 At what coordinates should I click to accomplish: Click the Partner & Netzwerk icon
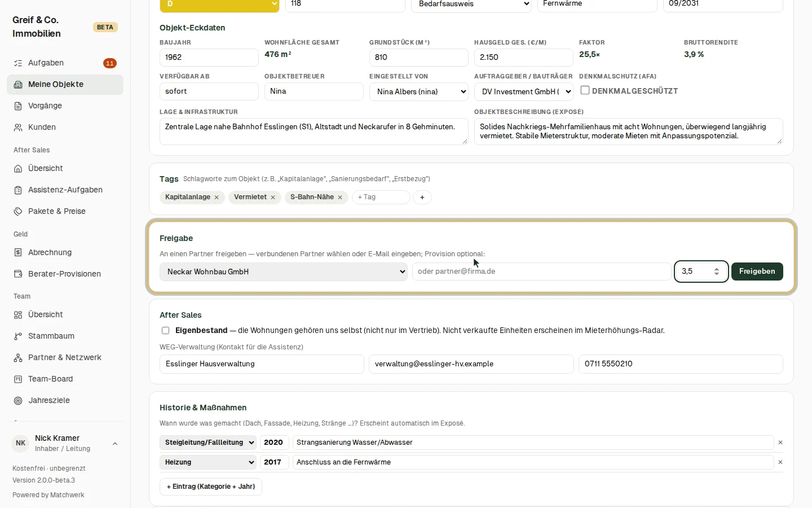point(18,358)
